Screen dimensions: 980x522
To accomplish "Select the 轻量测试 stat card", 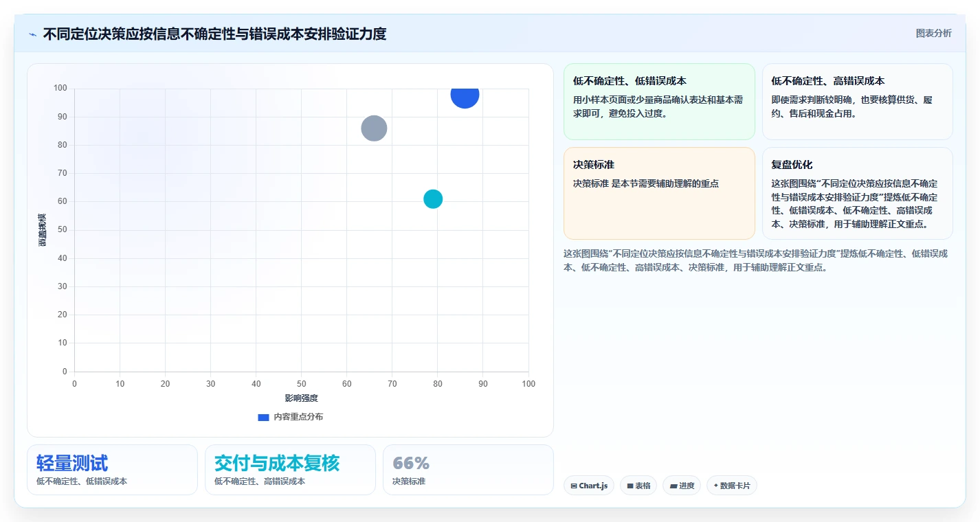I will tap(112, 470).
